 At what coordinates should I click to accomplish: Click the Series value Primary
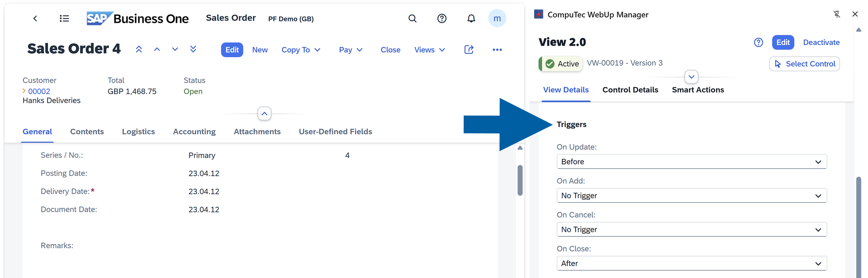click(202, 155)
